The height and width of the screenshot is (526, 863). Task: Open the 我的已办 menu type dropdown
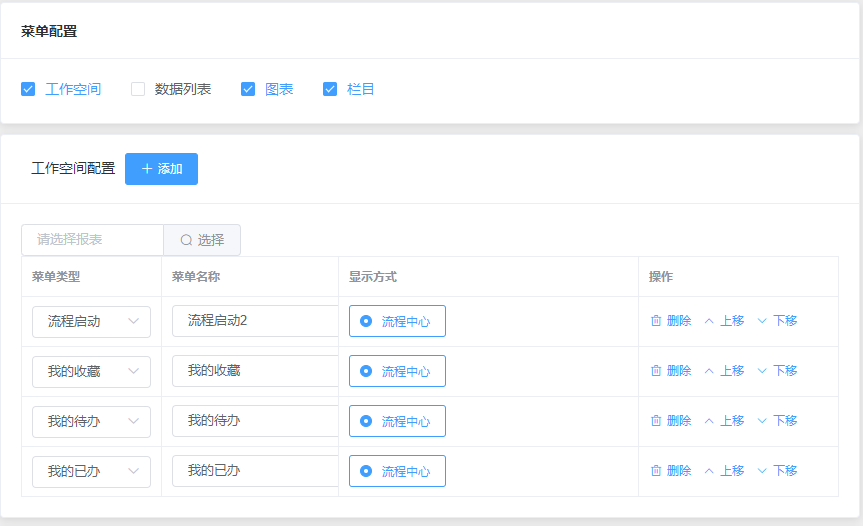pos(91,471)
